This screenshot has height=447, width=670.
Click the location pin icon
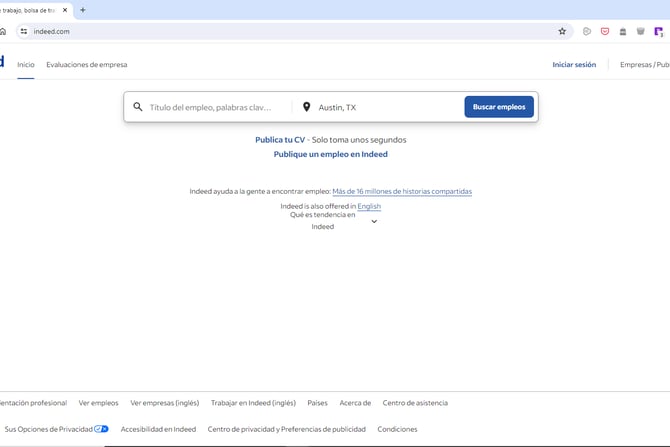click(306, 107)
